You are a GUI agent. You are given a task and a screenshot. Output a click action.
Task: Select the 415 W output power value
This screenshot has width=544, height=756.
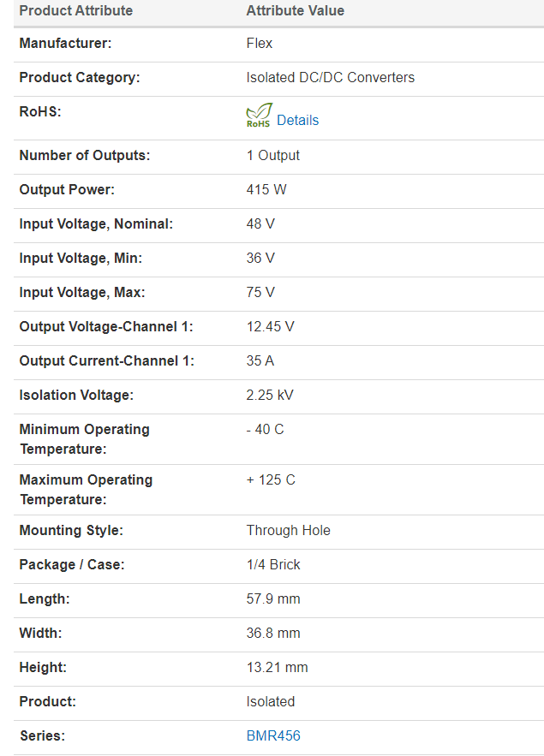pyautogui.click(x=266, y=189)
